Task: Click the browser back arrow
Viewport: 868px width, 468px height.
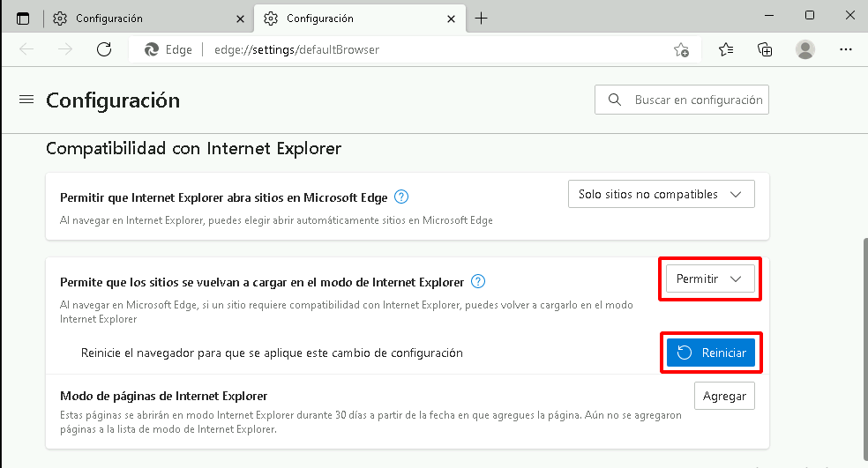Action: click(x=26, y=49)
